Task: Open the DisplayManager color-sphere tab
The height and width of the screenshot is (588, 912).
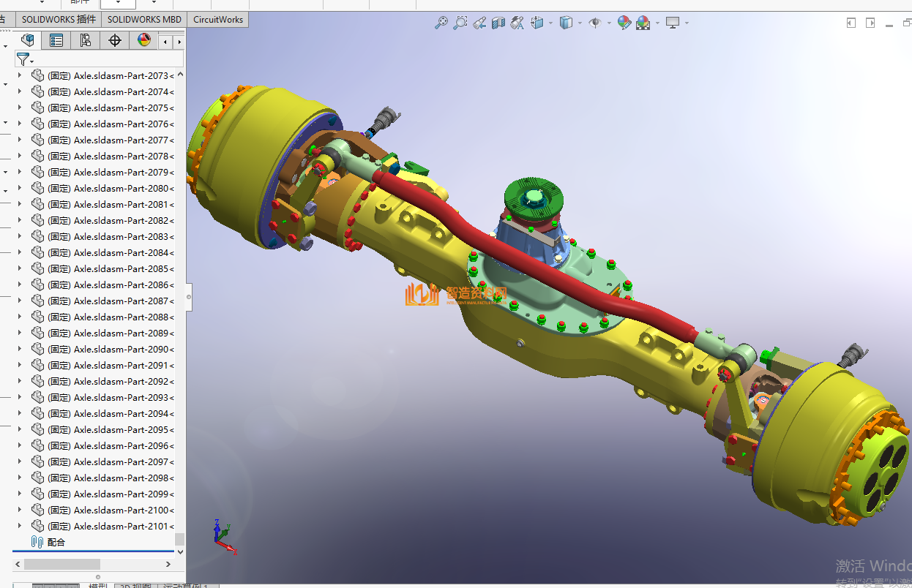Action: (x=144, y=40)
